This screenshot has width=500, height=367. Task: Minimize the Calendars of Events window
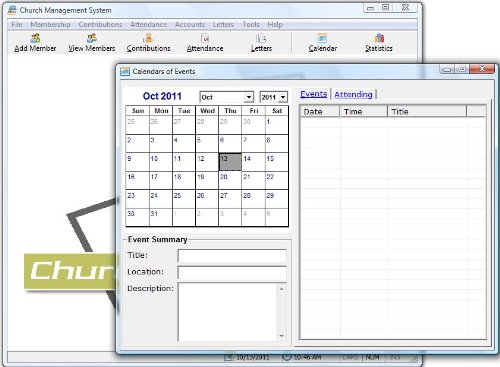[x=447, y=69]
